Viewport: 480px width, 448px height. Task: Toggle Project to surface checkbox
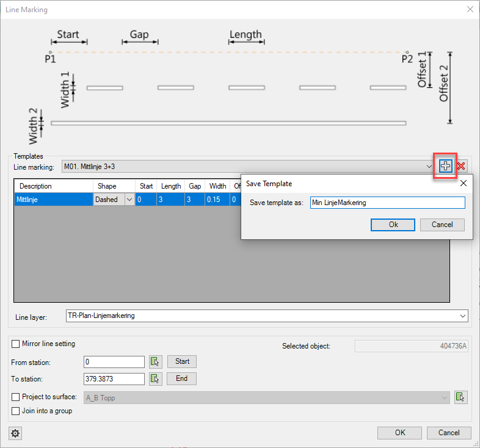pos(16,397)
